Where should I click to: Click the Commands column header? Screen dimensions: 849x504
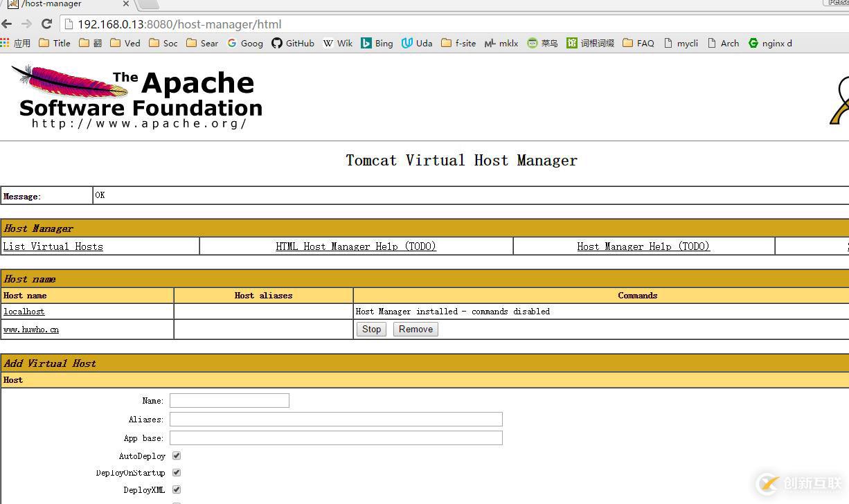coord(638,296)
